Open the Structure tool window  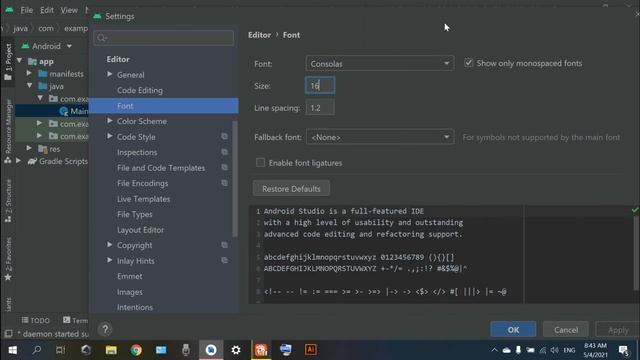click(8, 201)
